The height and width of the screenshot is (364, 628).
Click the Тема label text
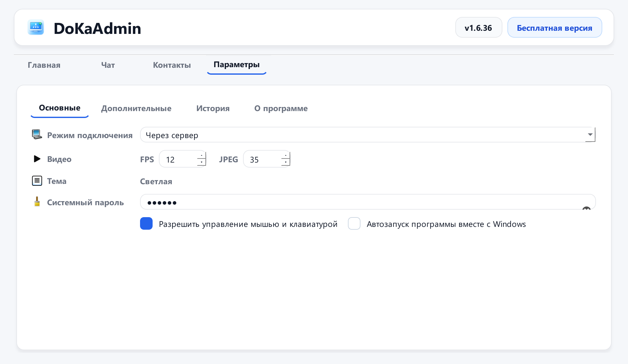[x=57, y=181]
